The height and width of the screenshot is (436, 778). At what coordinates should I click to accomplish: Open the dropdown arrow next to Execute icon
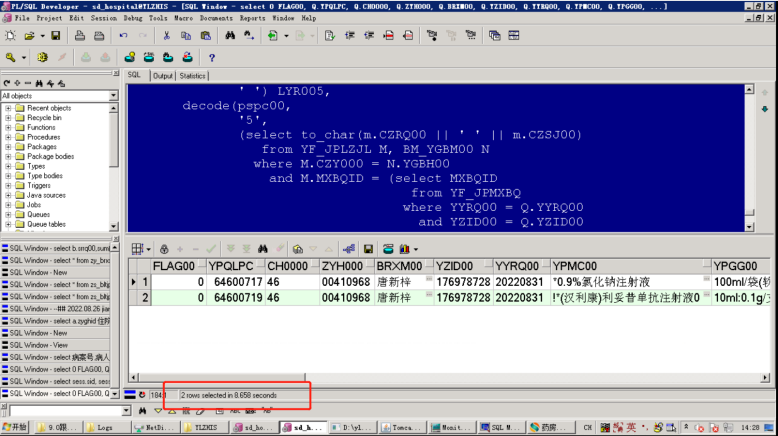tap(286, 35)
